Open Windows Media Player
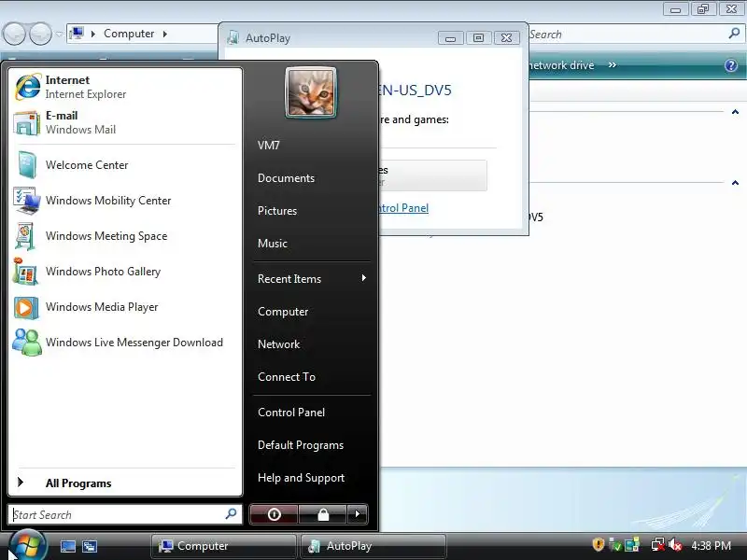This screenshot has width=747, height=560. pos(126,307)
